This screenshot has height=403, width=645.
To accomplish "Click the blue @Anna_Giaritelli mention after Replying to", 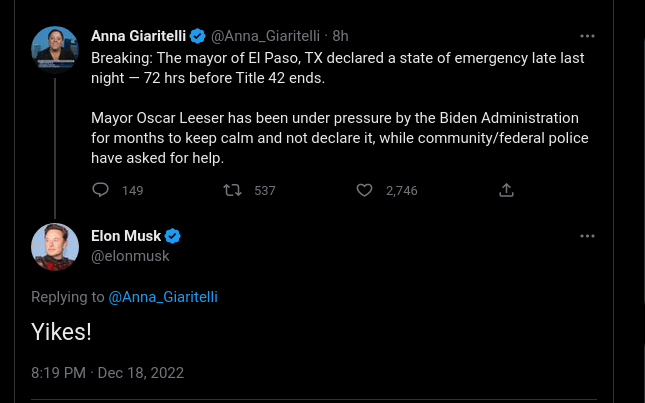I will 163,297.
